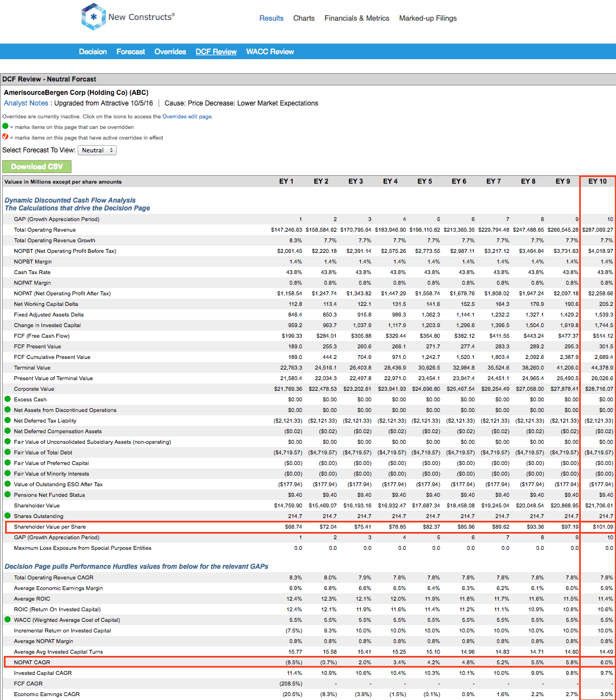Select the 44,378.9 terminal value cell

tap(602, 368)
